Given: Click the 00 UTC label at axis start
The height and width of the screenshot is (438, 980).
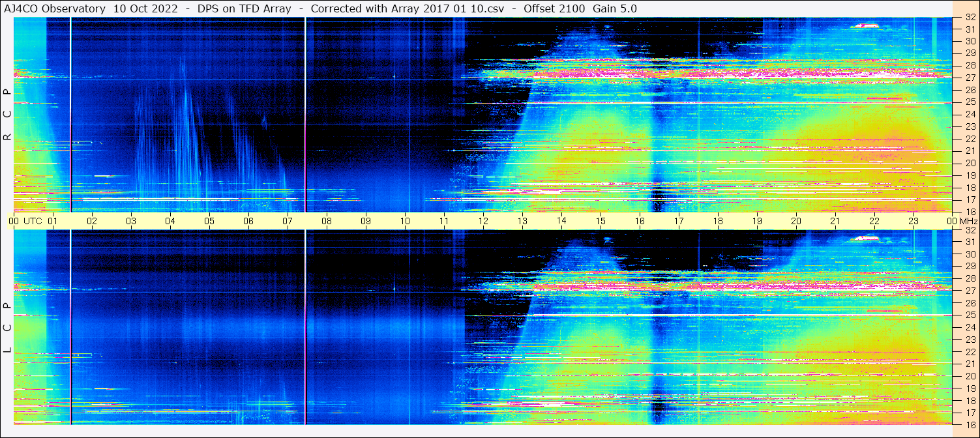Looking at the screenshot, I should pos(27,221).
